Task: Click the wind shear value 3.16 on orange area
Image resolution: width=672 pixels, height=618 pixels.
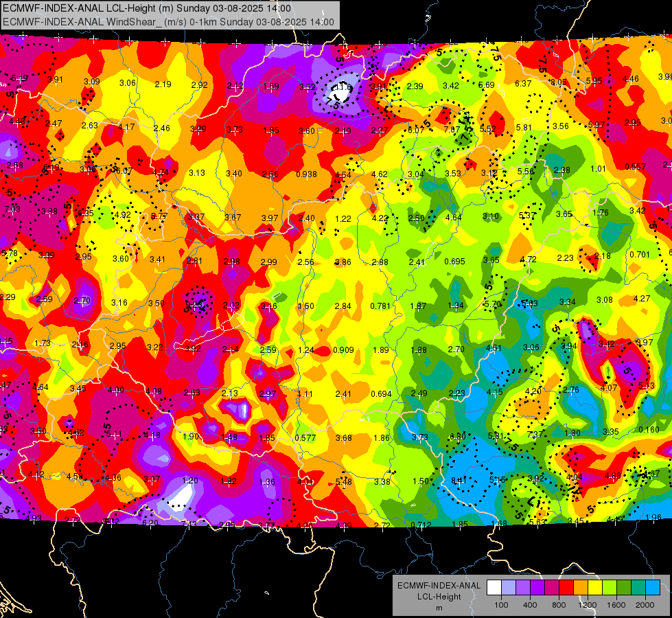Action: (x=119, y=302)
